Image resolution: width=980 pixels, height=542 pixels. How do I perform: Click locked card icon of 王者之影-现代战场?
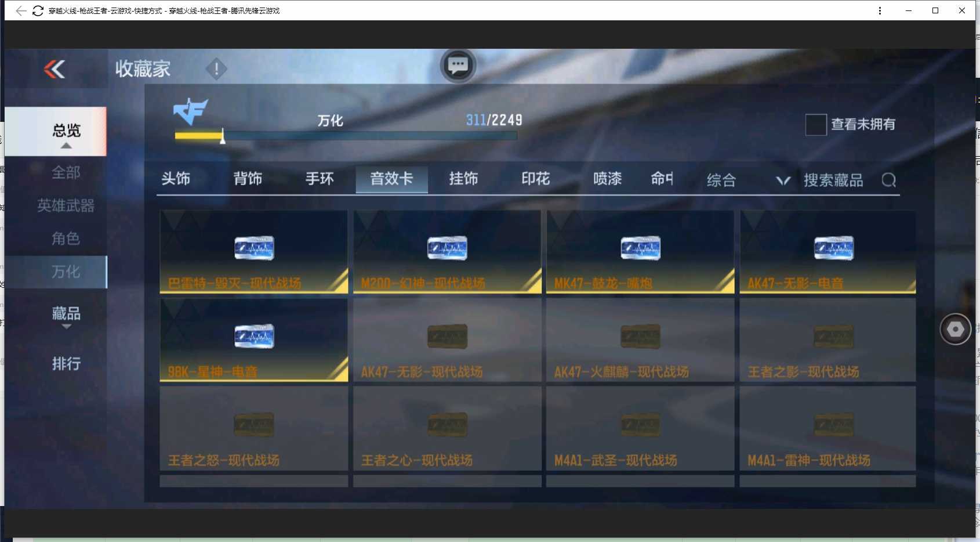[834, 336]
